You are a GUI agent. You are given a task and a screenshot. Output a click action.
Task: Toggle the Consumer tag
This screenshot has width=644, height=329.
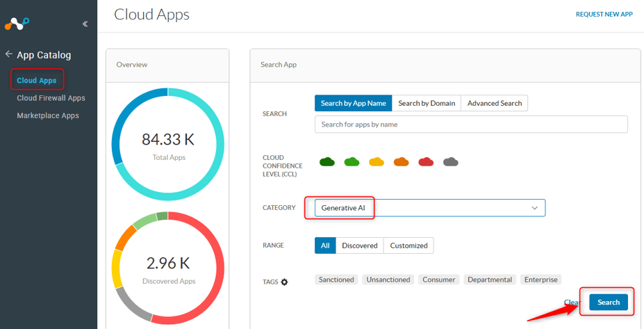[438, 280]
